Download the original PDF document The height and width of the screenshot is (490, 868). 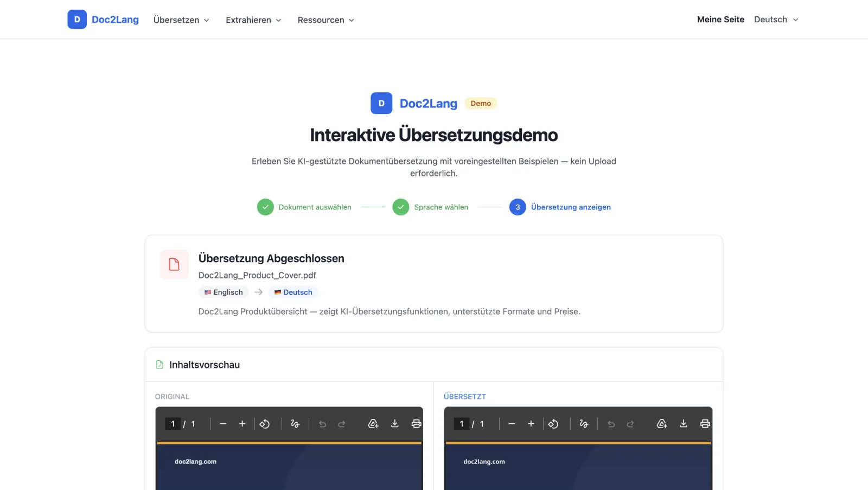[x=395, y=424]
